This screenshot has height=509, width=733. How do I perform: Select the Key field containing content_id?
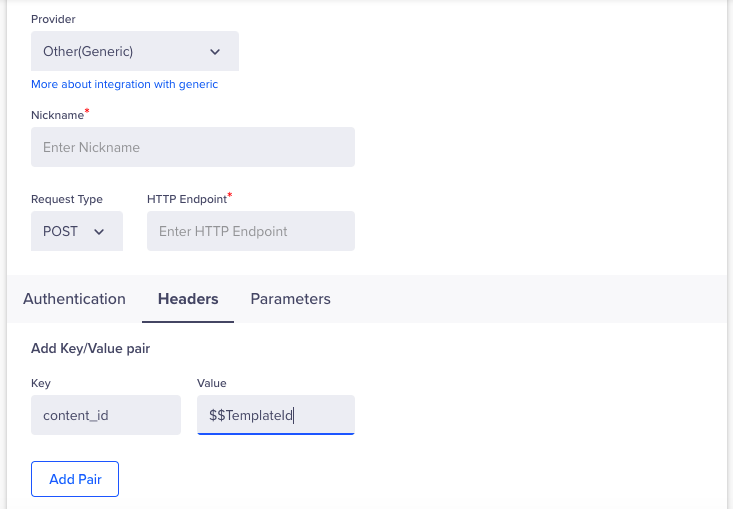106,415
